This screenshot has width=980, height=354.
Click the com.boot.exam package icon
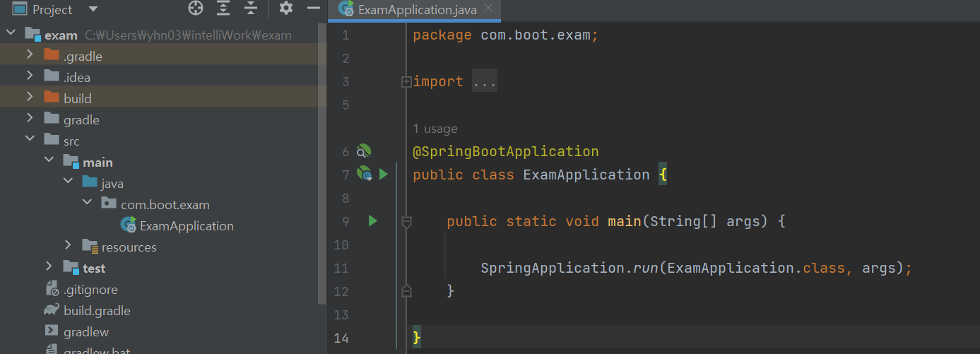pyautogui.click(x=109, y=203)
